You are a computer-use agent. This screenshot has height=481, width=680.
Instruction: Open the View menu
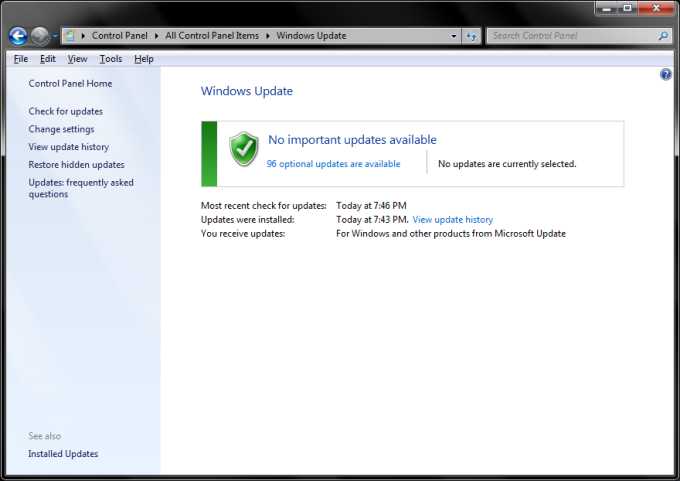[77, 59]
